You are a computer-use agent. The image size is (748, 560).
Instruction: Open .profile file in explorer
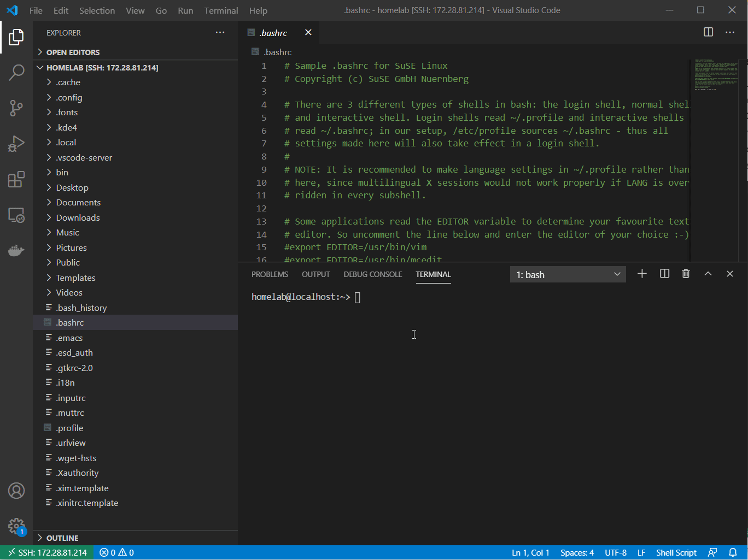click(135, 428)
